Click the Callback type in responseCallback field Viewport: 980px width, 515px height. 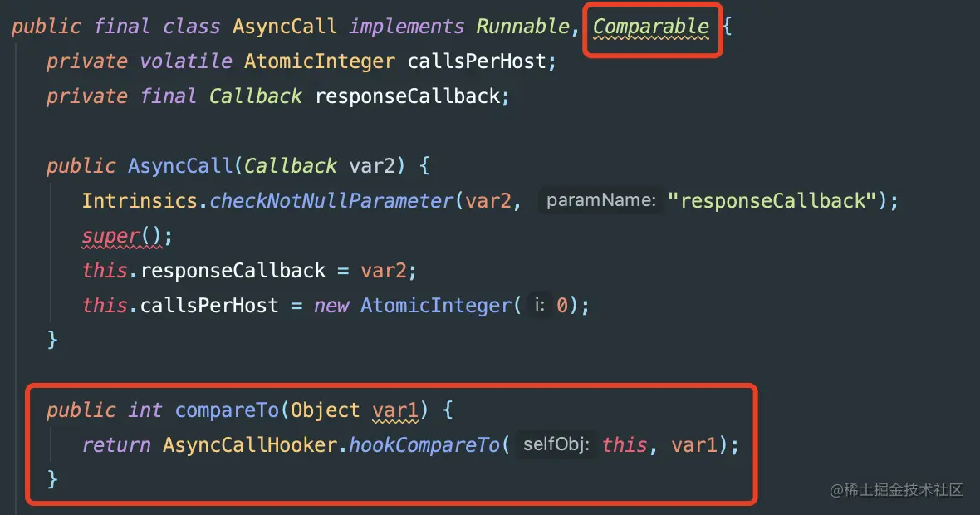pos(255,96)
